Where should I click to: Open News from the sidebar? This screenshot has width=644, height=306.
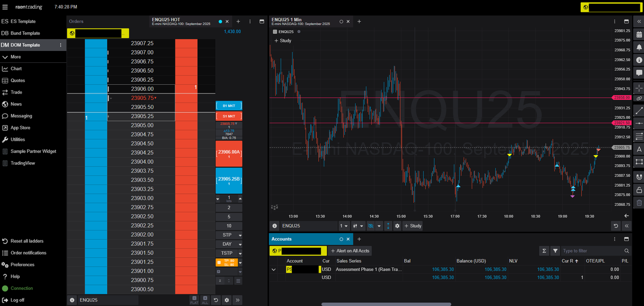[33, 104]
